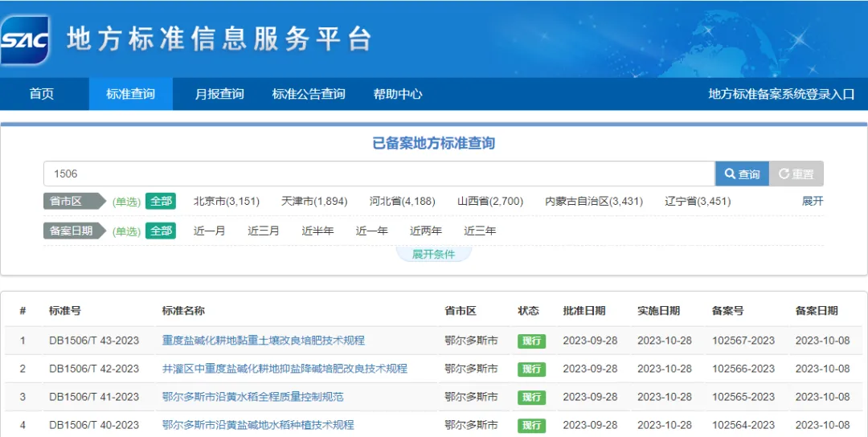
Task: Click the 重置 reset button icon
Action: (x=784, y=174)
